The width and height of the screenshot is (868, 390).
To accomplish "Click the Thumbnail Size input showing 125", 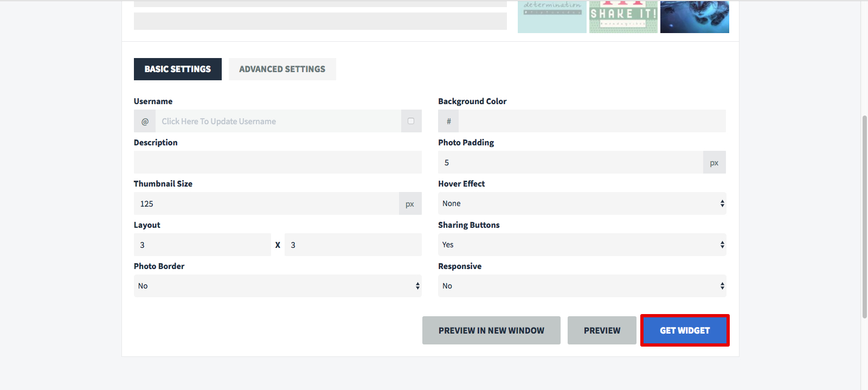I will pyautogui.click(x=266, y=203).
